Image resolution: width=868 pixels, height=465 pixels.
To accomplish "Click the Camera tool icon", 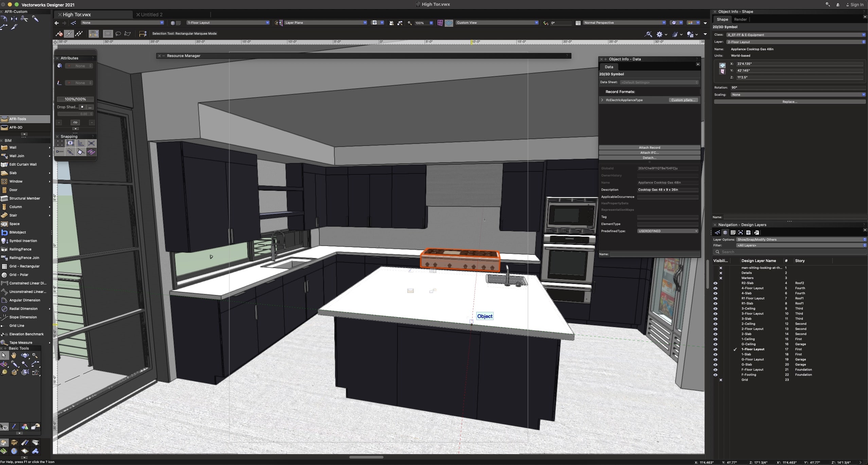I will (x=36, y=372).
